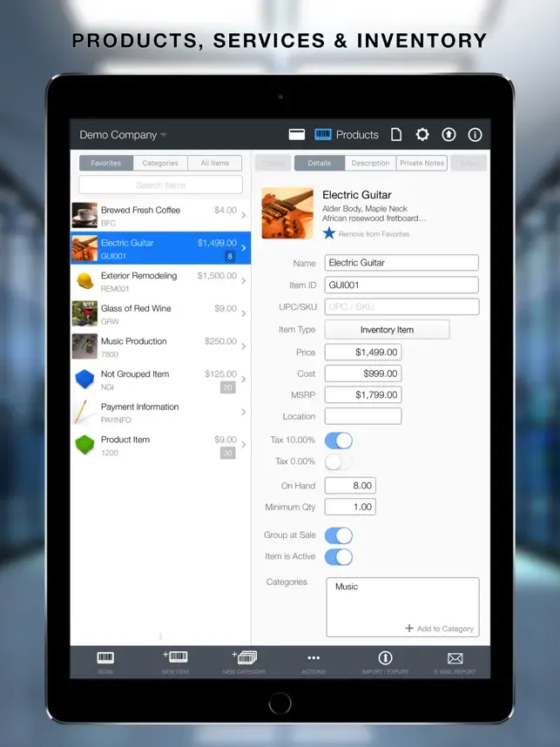Click the Price field $1,499.00
560x747 pixels.
point(363,352)
